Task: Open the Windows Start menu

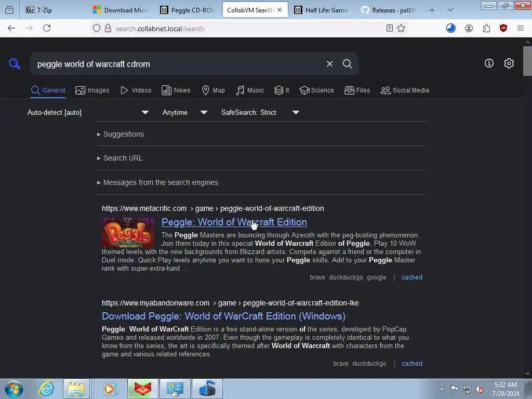Action: click(14, 389)
